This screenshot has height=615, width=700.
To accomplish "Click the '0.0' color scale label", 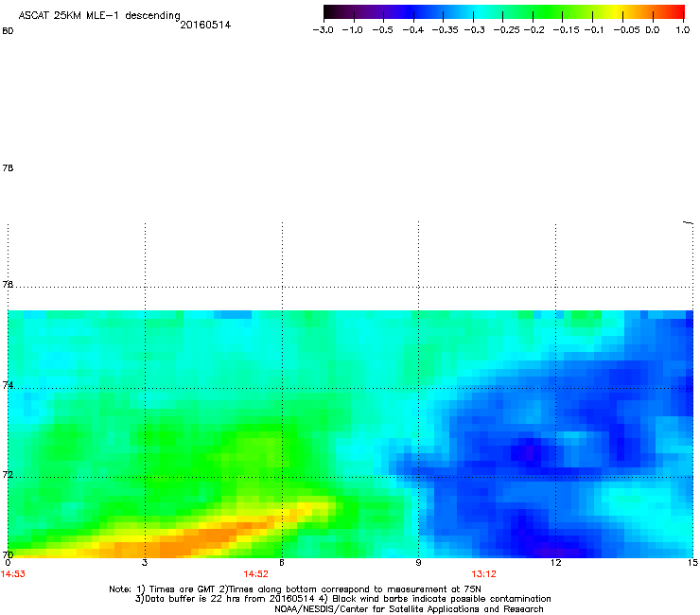I will 653,30.
